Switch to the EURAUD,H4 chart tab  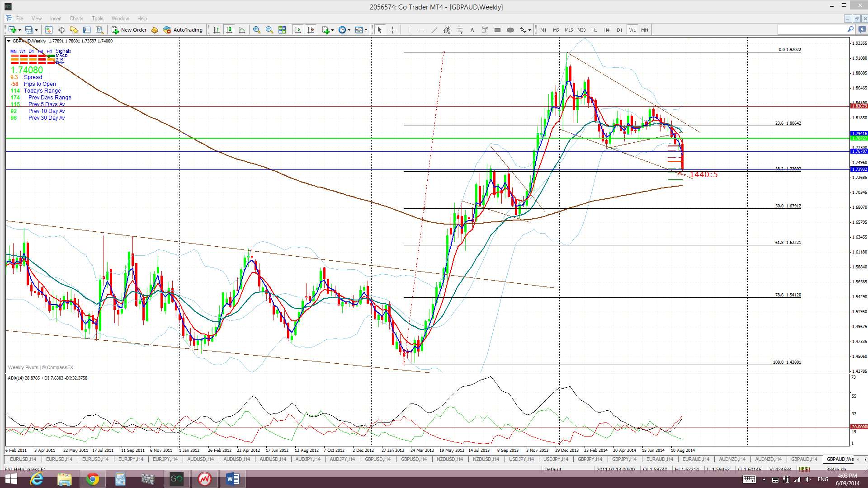pos(659,459)
